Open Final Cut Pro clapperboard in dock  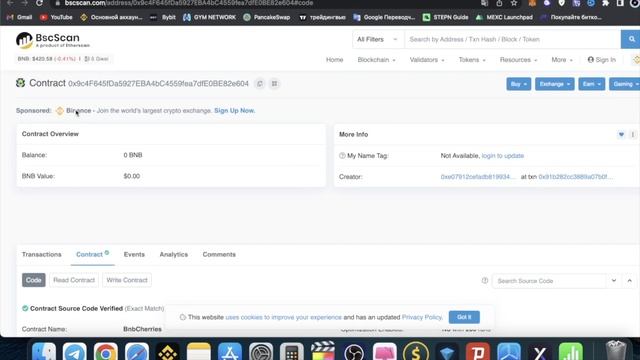pyautogui.click(x=323, y=352)
